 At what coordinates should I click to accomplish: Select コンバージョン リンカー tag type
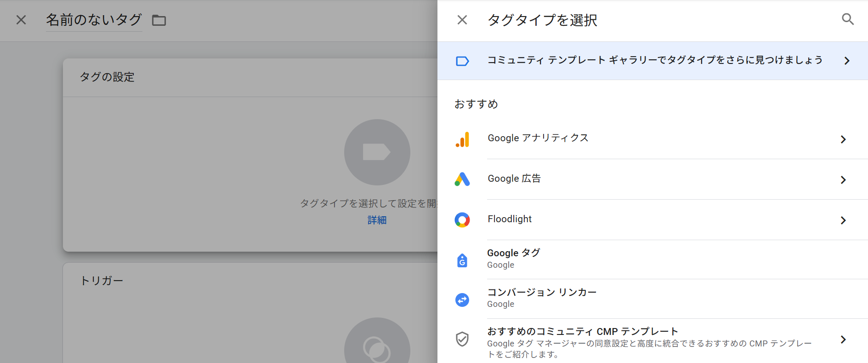point(542,293)
